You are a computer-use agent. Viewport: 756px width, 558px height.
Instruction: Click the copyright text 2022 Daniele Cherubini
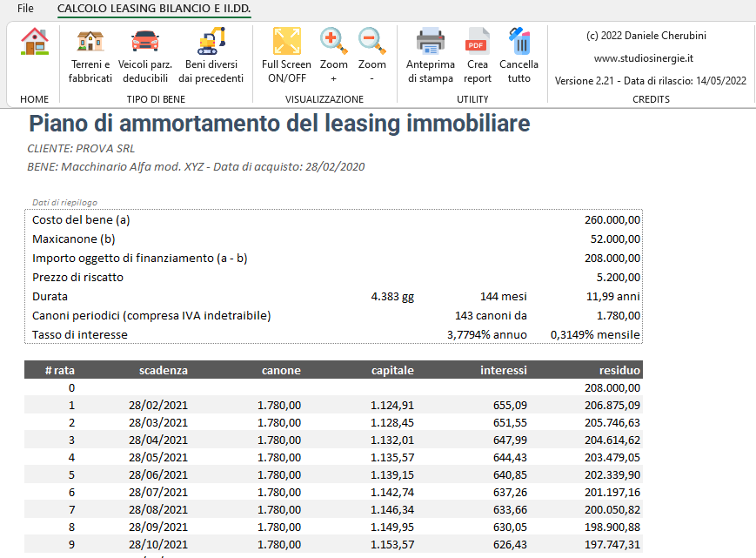click(646, 36)
